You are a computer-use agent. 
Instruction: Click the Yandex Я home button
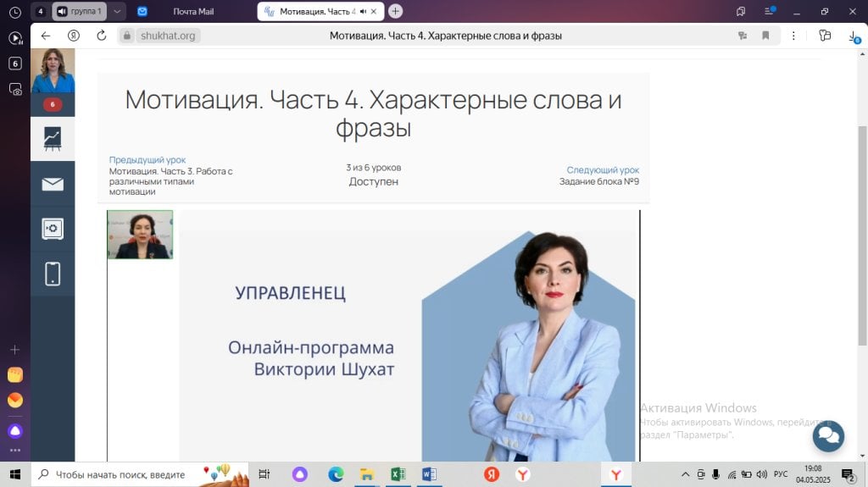pyautogui.click(x=74, y=36)
